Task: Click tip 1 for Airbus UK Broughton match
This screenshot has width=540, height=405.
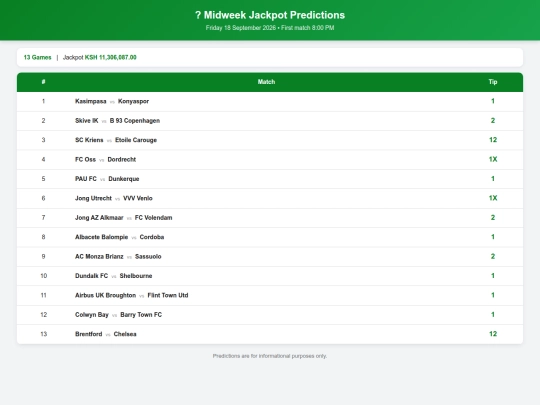Action: pyautogui.click(x=493, y=295)
